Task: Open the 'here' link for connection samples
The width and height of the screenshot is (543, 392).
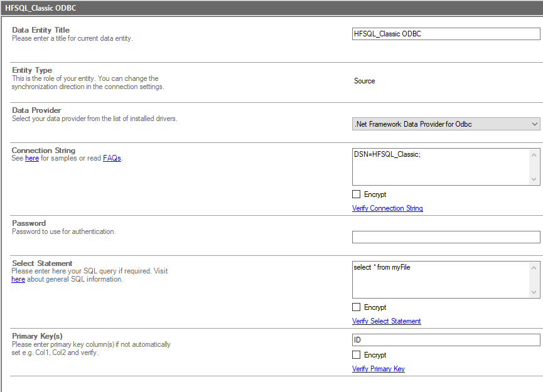Action: (x=31, y=159)
